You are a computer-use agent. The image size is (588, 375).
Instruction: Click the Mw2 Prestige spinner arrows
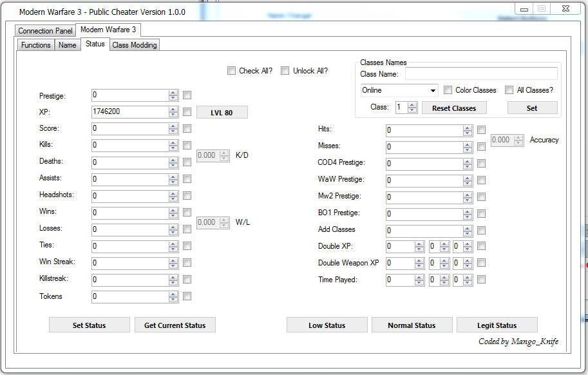pyautogui.click(x=468, y=197)
